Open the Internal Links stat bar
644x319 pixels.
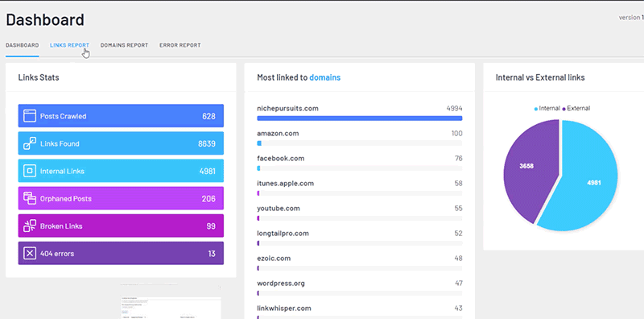(121, 171)
